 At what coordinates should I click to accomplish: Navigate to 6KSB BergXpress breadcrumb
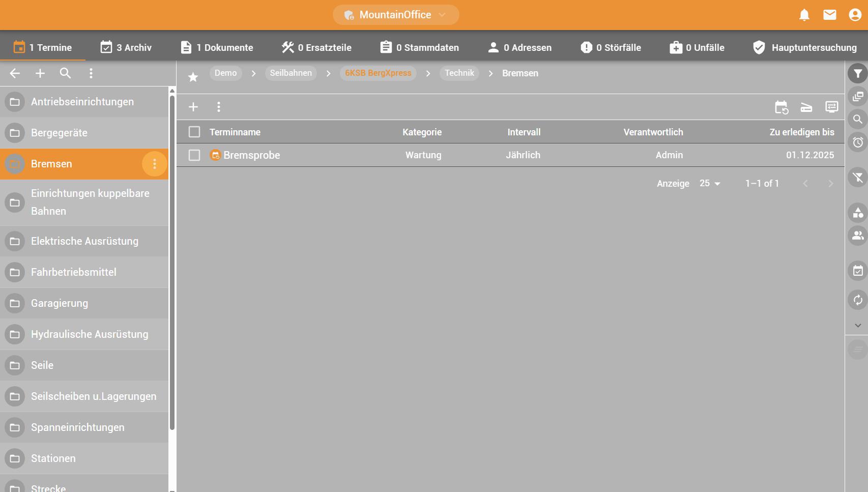click(x=378, y=73)
